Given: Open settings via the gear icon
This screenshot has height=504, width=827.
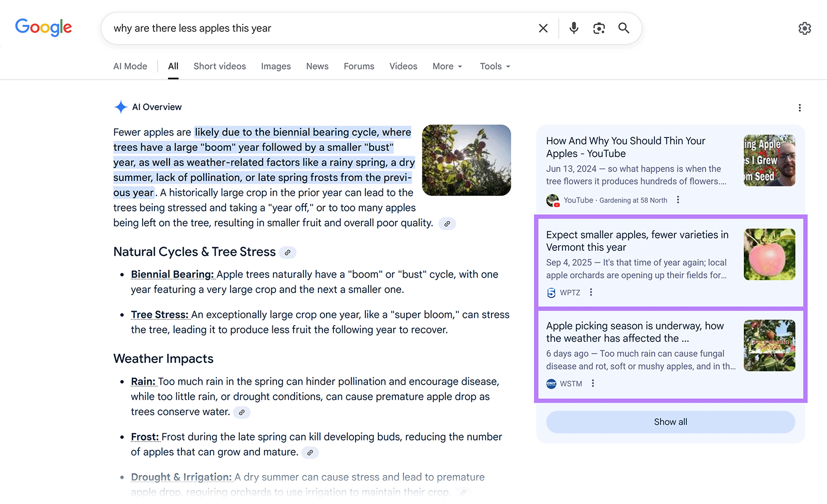Looking at the screenshot, I should click(804, 28).
